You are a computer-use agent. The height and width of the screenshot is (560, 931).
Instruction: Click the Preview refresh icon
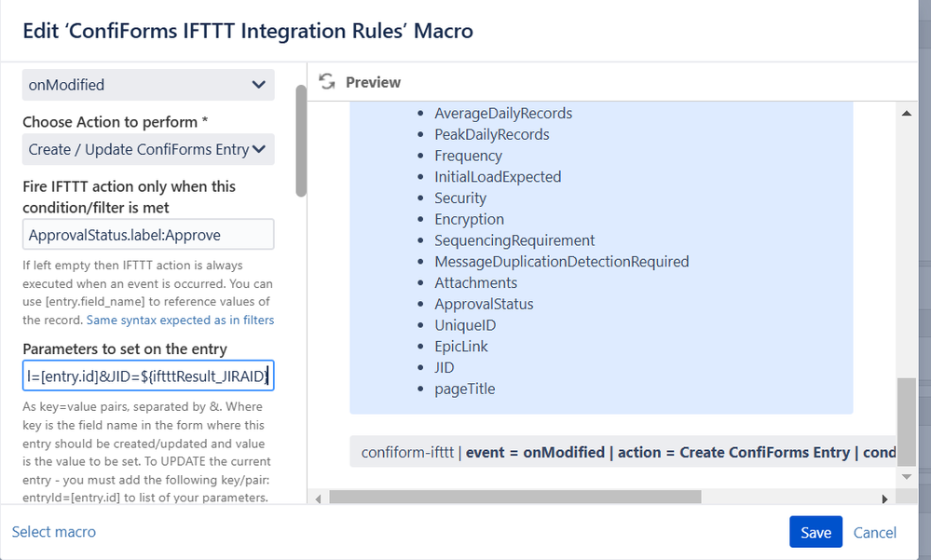tap(327, 82)
